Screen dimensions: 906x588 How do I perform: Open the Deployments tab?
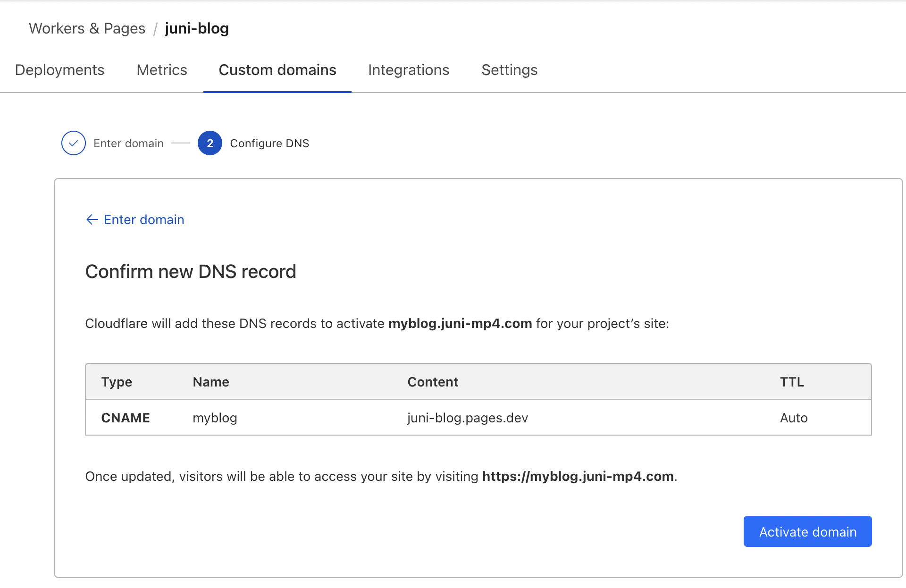(x=59, y=70)
